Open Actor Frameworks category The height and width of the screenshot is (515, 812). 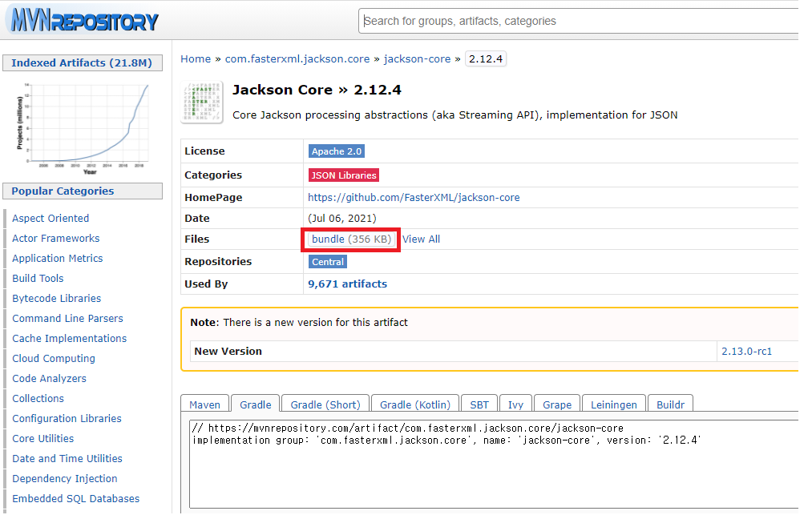tap(56, 239)
